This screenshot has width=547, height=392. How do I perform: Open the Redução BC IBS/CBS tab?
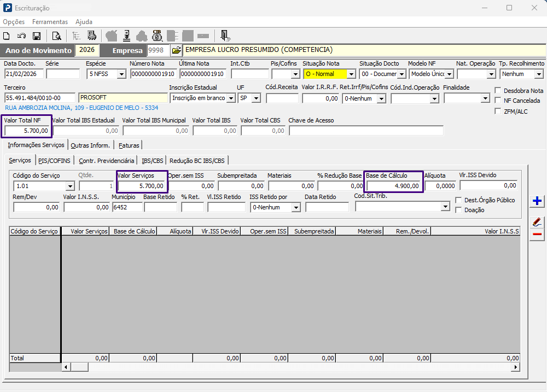click(197, 161)
